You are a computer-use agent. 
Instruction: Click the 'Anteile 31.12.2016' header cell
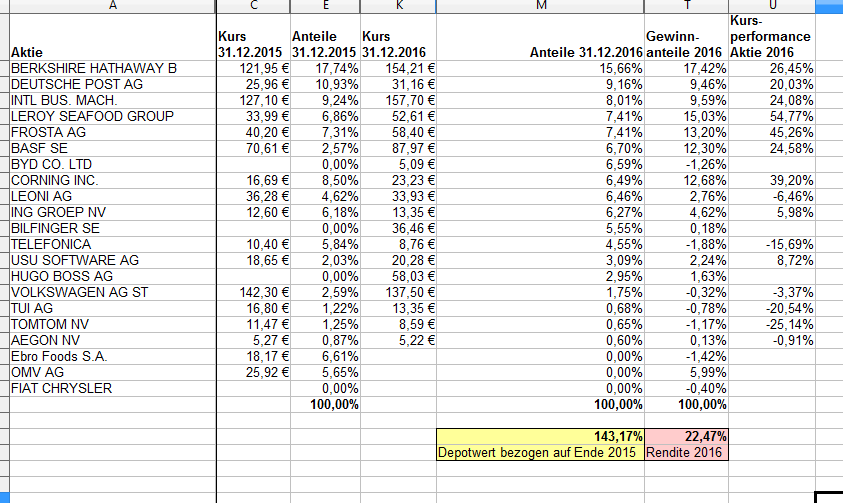click(x=540, y=37)
